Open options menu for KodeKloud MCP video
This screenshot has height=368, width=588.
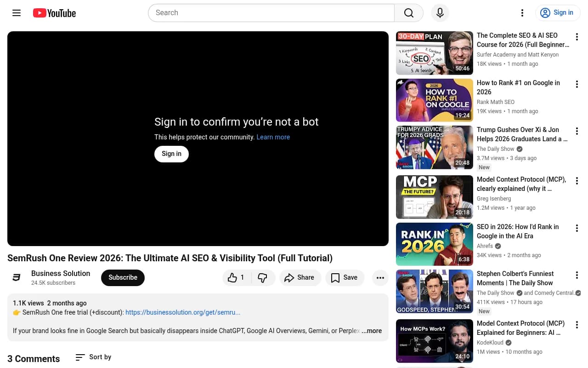point(577,325)
